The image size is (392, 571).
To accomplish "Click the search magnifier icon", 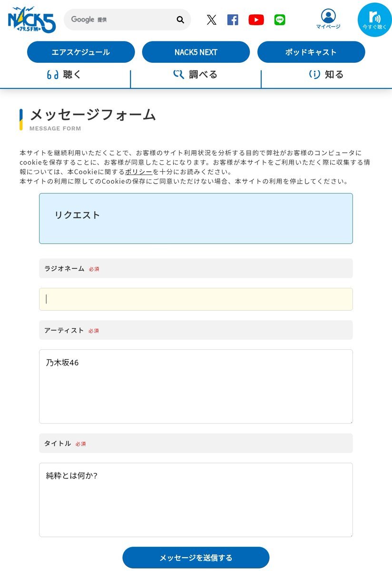I will [x=180, y=20].
